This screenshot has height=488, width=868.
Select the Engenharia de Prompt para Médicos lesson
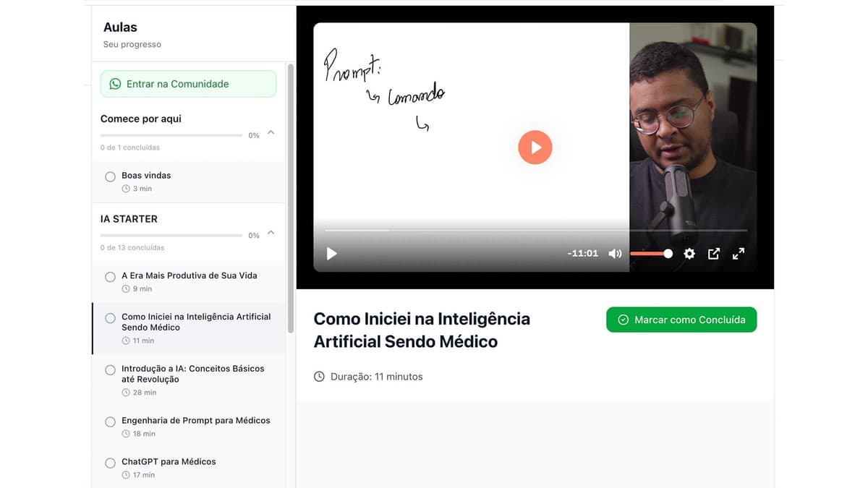(x=195, y=420)
